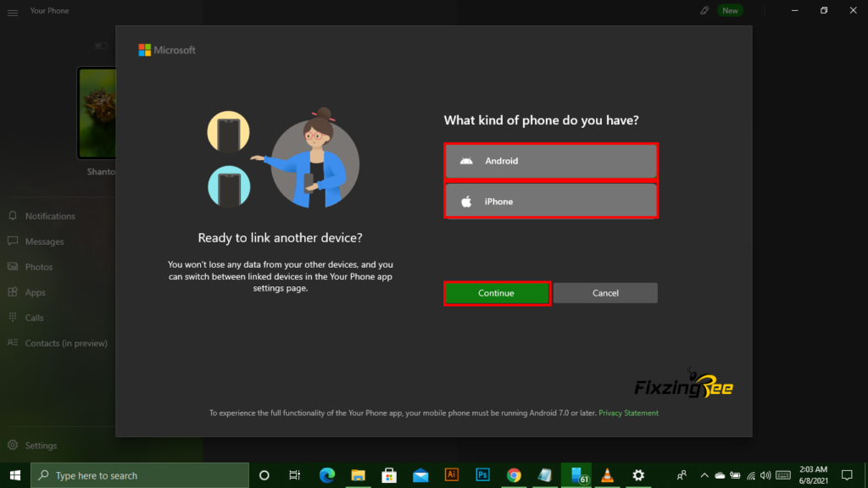Open the Action Center notifications icon
This screenshot has width=868, height=488.
point(847,475)
